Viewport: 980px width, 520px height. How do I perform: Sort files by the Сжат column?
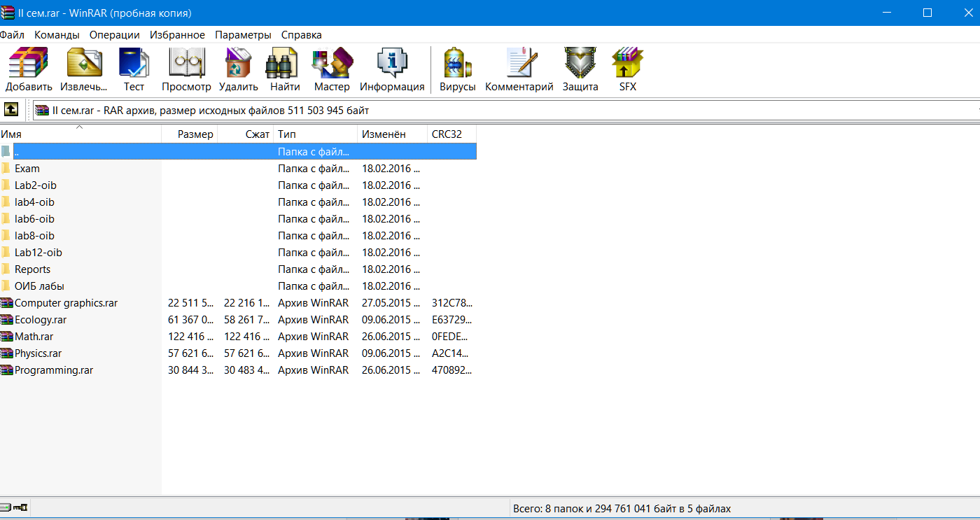[246, 134]
